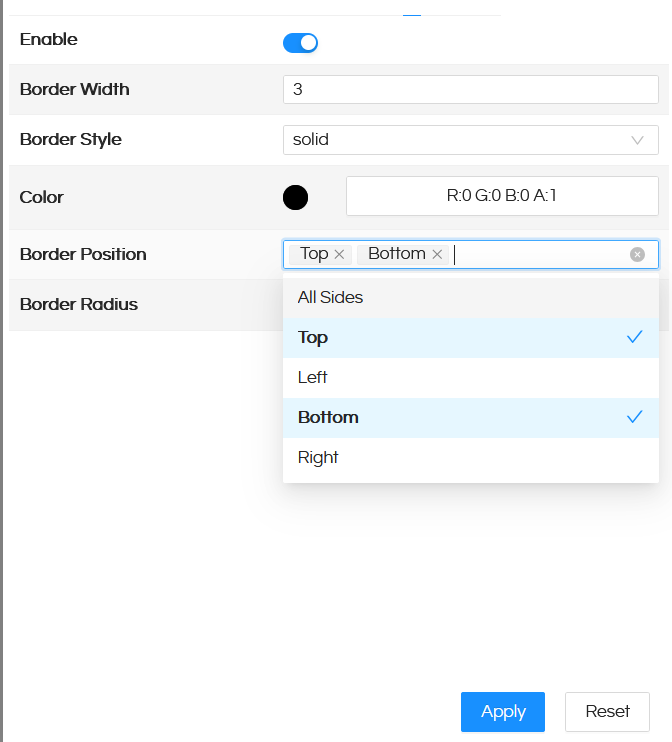Click the Apply button
Image resolution: width=672 pixels, height=742 pixels.
point(503,712)
